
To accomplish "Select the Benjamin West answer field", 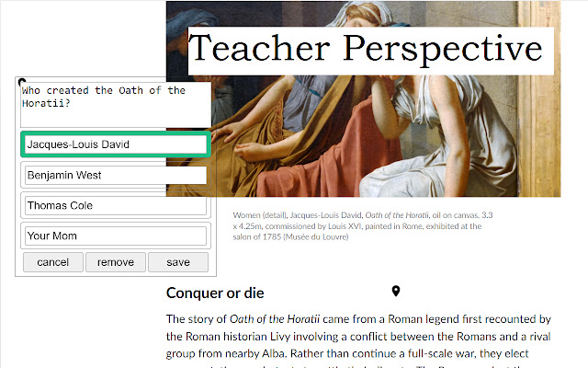I will point(115,175).
